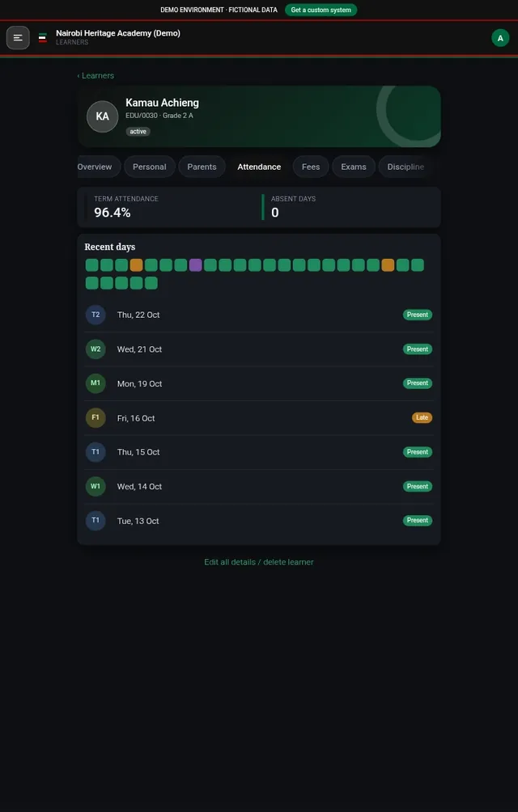Click Present status for Tue, 13 Oct
The width and height of the screenshot is (518, 812).
(418, 521)
